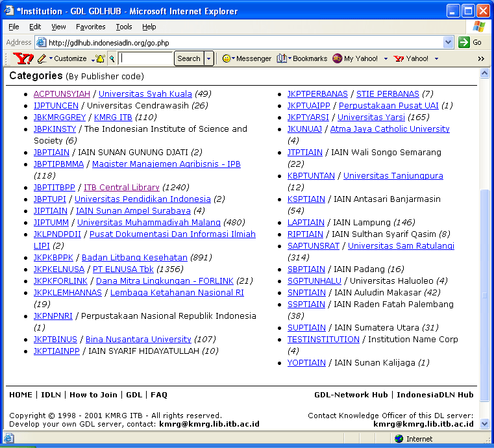Open Lembaga Ketahanan Nasional RI link
Image resolution: width=494 pixels, height=448 pixels.
click(x=177, y=293)
